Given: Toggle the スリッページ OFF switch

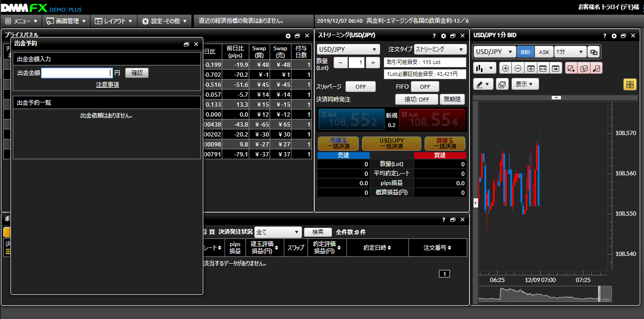Looking at the screenshot, I should (360, 87).
